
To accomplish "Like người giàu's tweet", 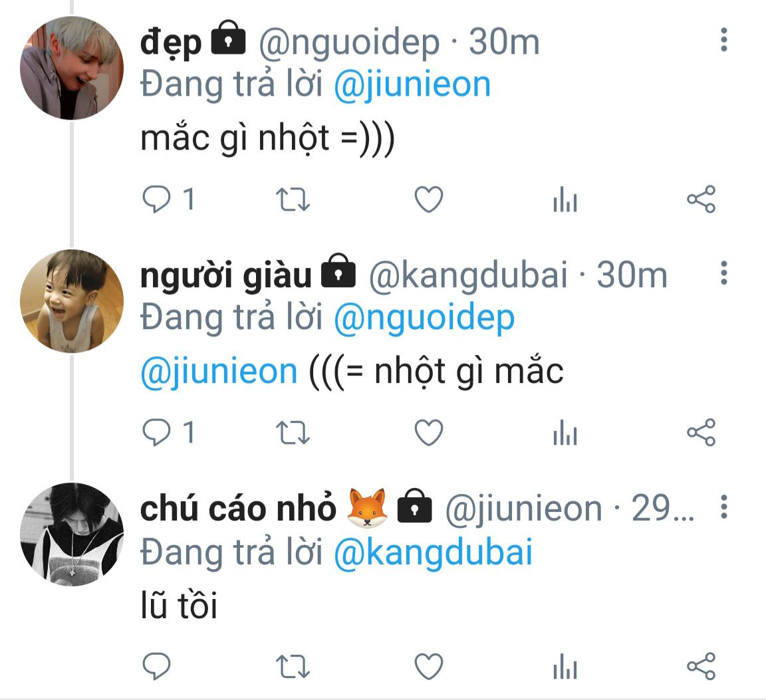I will point(429,433).
